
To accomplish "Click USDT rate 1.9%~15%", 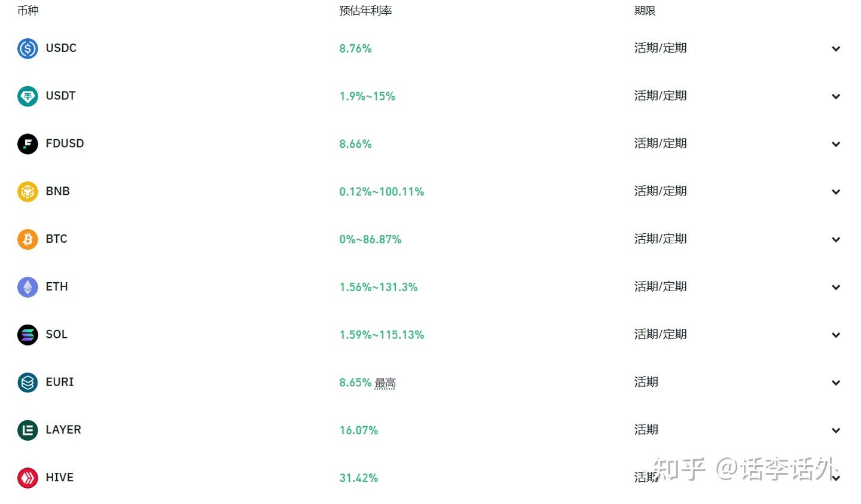I will pos(367,96).
